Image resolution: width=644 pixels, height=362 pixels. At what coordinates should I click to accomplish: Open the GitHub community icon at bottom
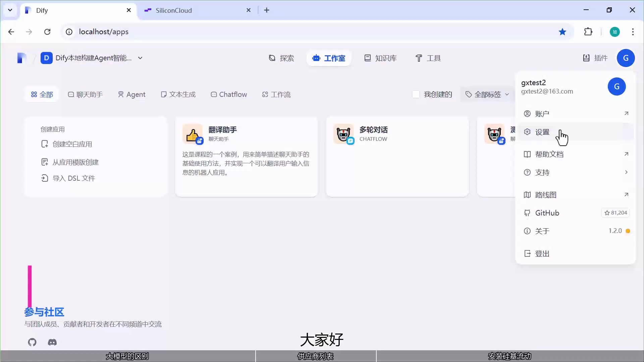pos(32,342)
